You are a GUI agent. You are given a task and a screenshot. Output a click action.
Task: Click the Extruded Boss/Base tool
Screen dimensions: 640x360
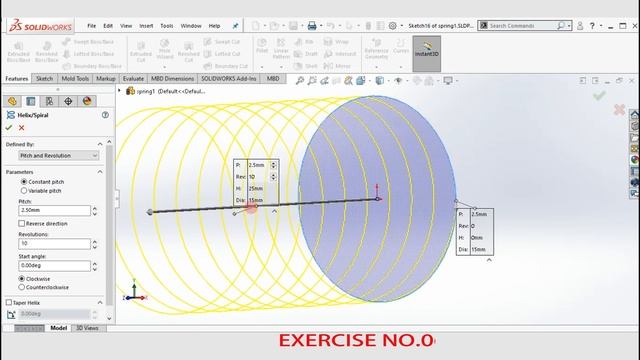(18, 52)
